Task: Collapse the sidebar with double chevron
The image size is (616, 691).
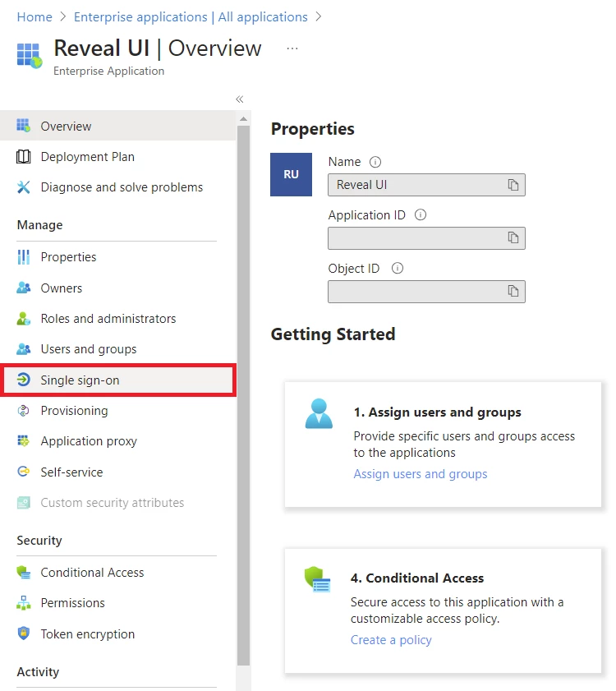Action: [239, 99]
